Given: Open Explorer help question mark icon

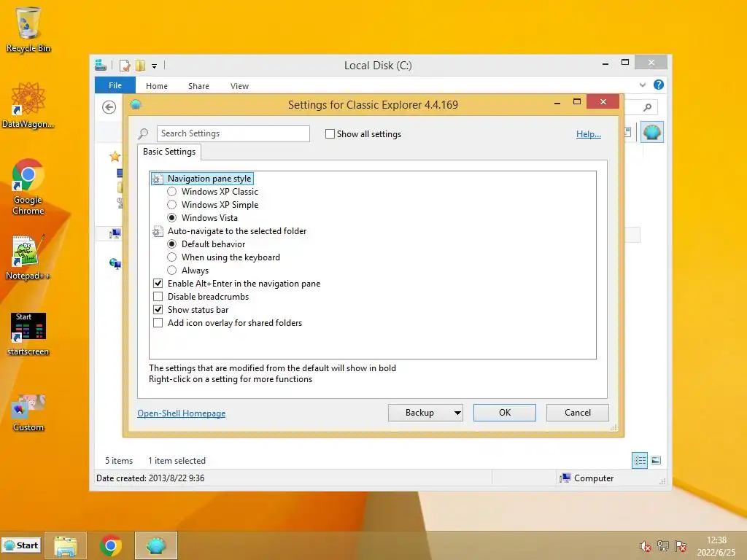Looking at the screenshot, I should (659, 85).
